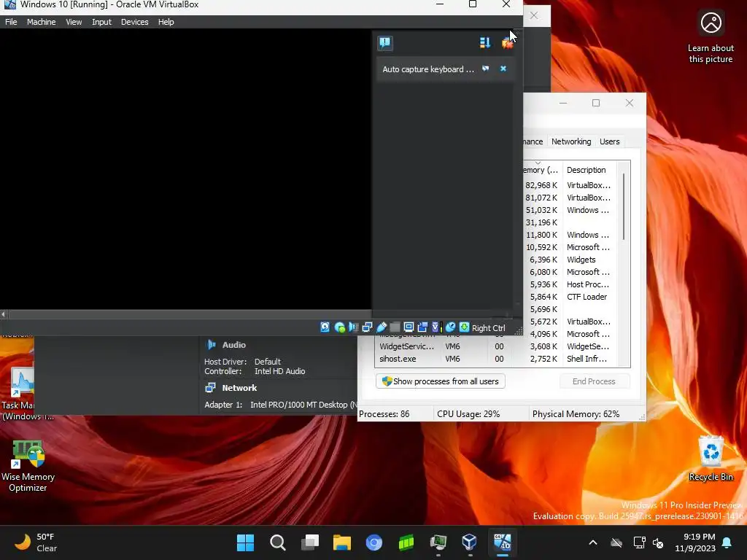747x560 pixels.
Task: Switch to Windows 10 VM taskbar icon
Action: (x=502, y=542)
